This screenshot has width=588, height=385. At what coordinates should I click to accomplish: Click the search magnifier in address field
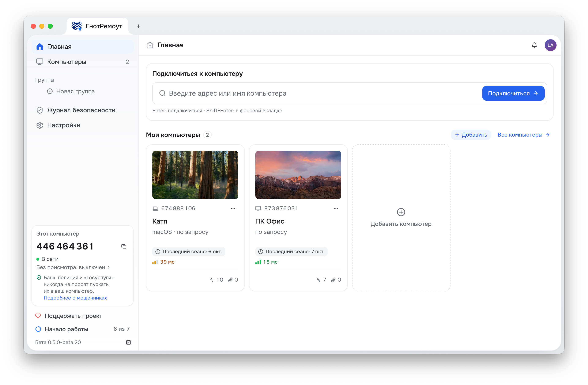point(162,93)
